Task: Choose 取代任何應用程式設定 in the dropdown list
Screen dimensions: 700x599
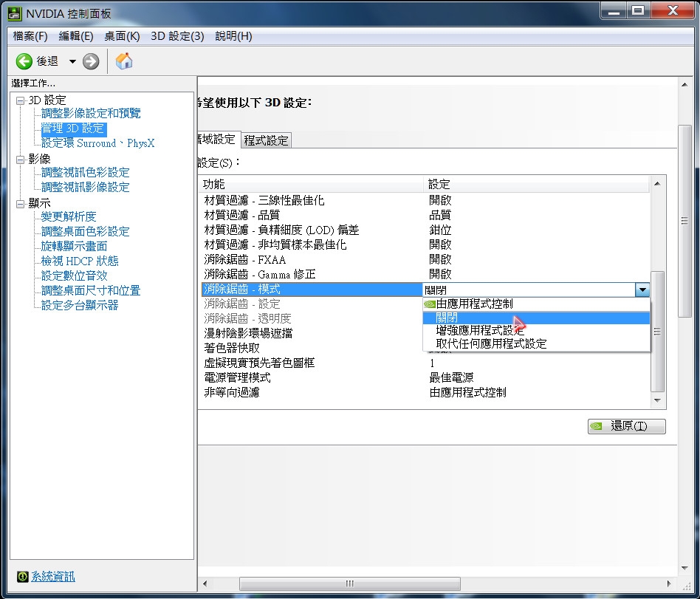Action: (x=536, y=344)
